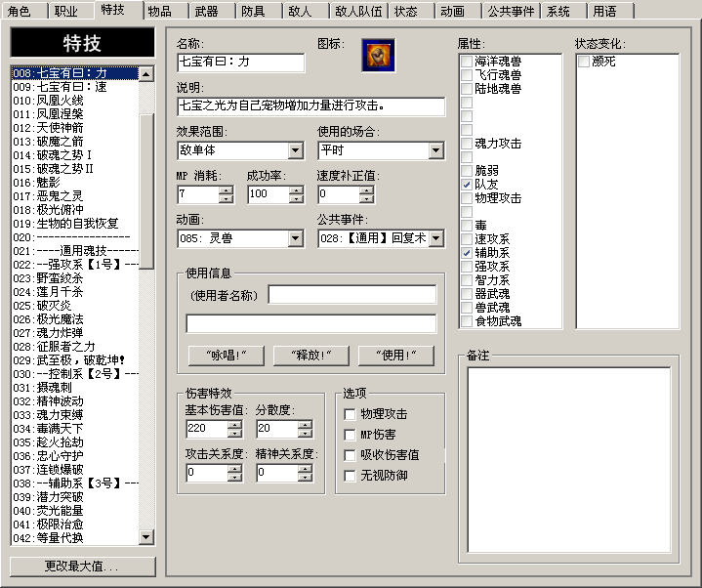Select skill 012:天使神箭

point(75,128)
